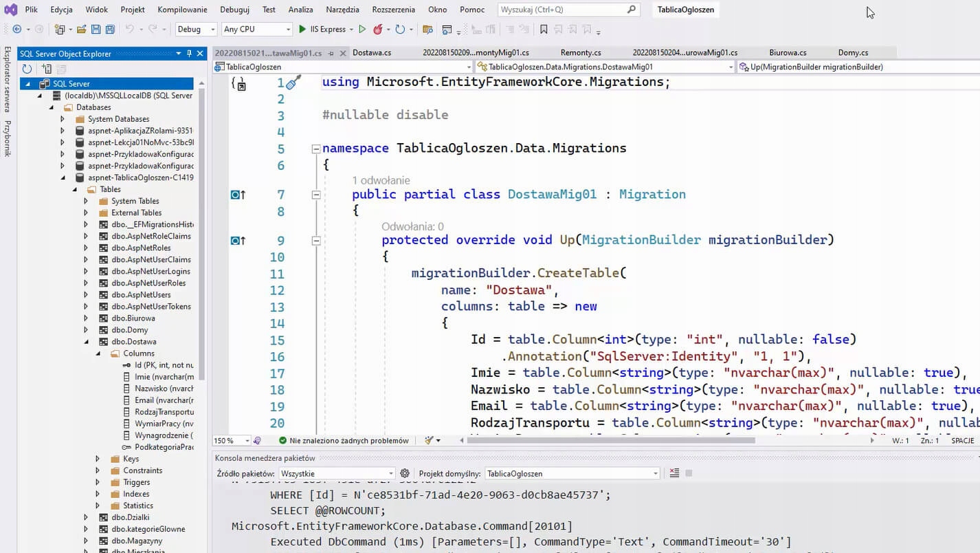
Task: Click the bookmark toggle icon in toolbar
Action: [x=544, y=30]
